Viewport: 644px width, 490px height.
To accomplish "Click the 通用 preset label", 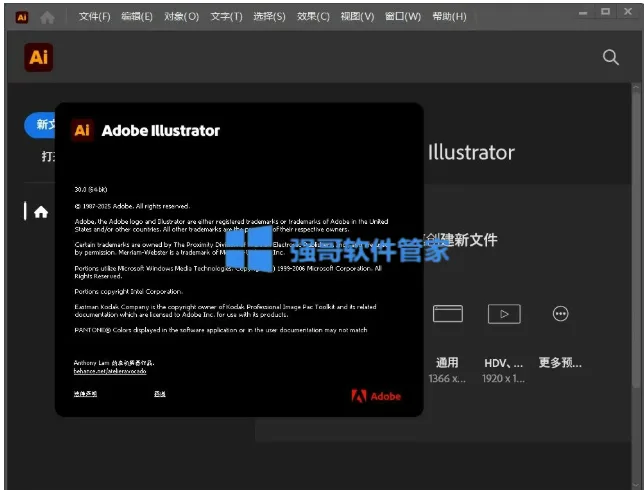I will [447, 363].
